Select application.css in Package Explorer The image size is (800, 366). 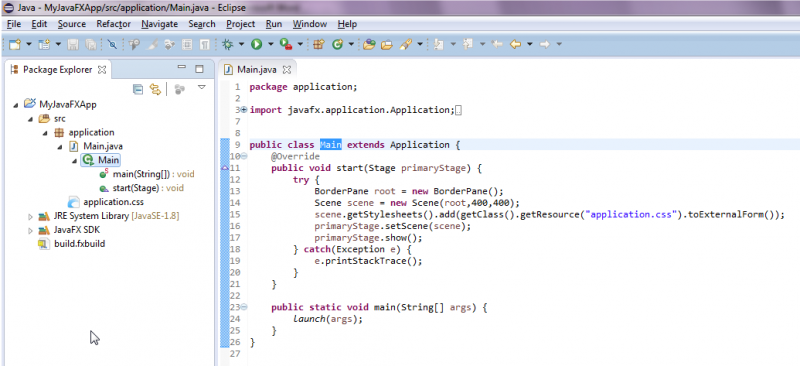pyautogui.click(x=106, y=202)
